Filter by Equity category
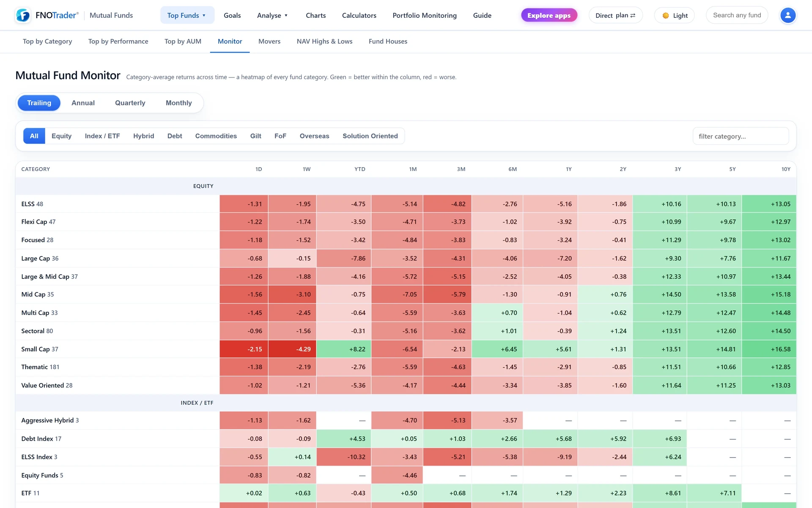 pyautogui.click(x=61, y=136)
